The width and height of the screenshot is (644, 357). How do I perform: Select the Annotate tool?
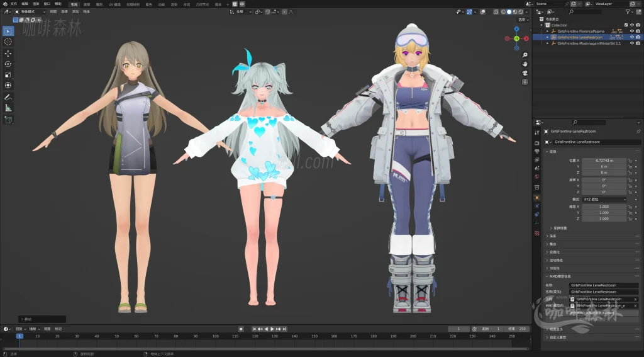coord(8,98)
